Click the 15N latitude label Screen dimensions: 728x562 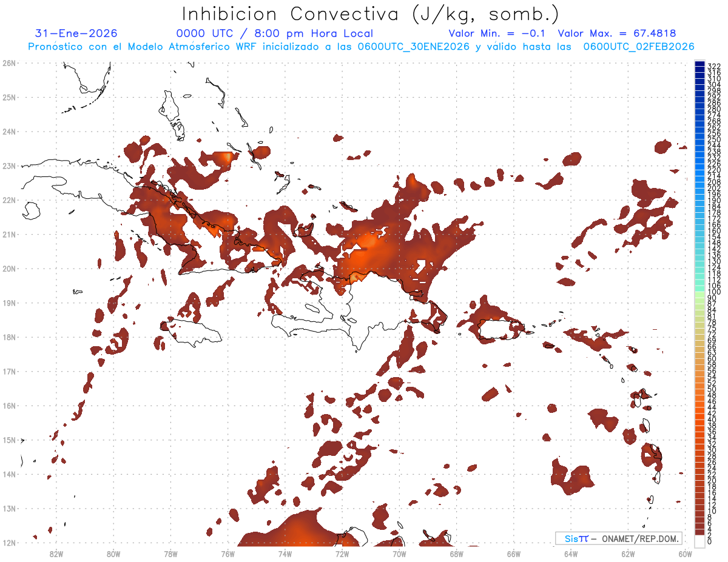[9, 440]
